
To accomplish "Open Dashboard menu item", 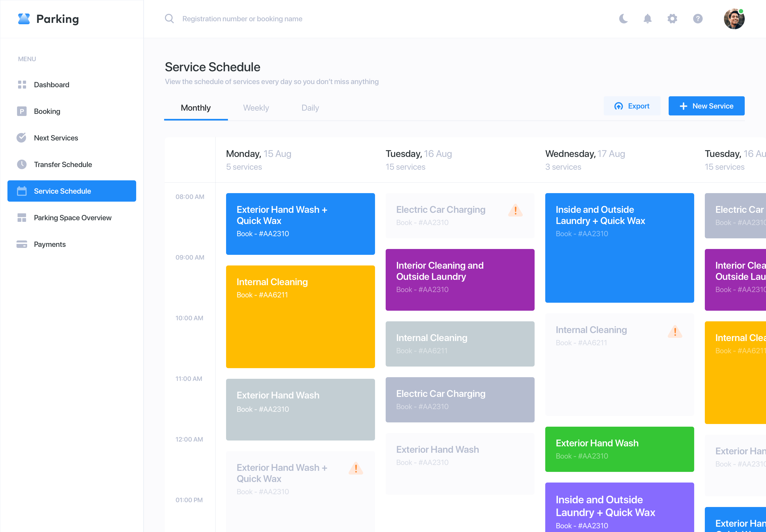I will pos(72,85).
